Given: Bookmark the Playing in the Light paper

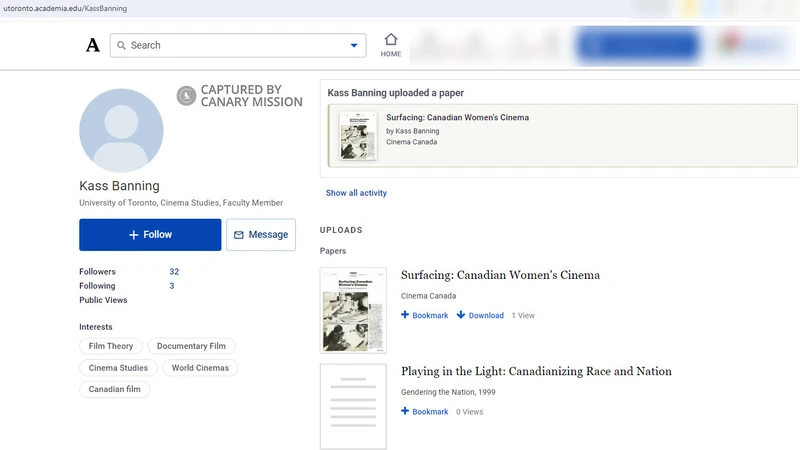Looking at the screenshot, I should tap(425, 411).
